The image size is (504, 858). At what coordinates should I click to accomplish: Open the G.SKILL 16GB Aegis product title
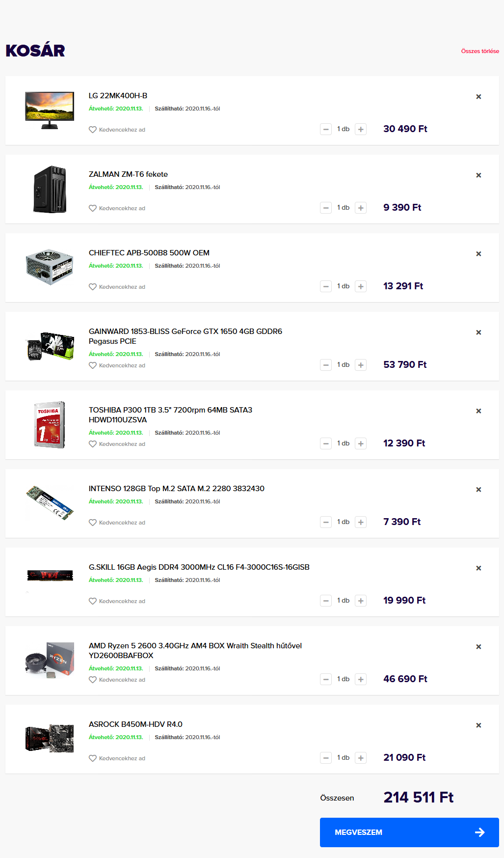click(x=199, y=567)
